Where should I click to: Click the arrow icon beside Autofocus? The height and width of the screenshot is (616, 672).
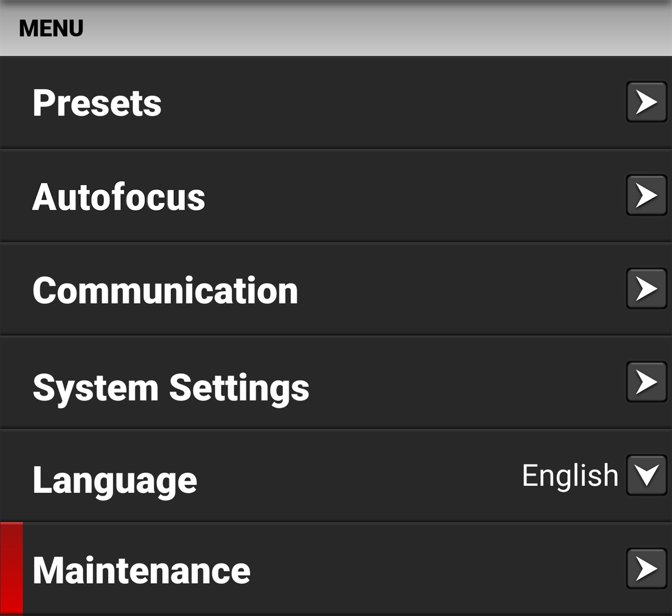[646, 196]
